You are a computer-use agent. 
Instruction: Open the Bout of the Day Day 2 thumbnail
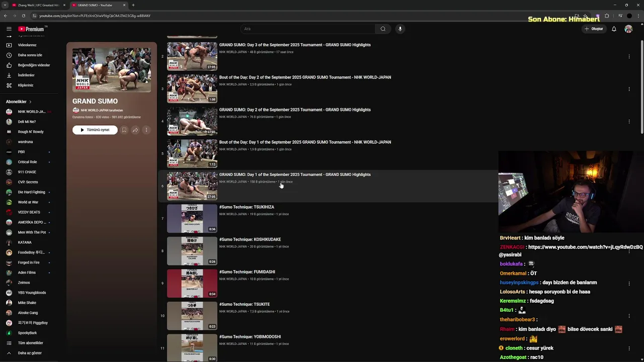click(x=192, y=88)
